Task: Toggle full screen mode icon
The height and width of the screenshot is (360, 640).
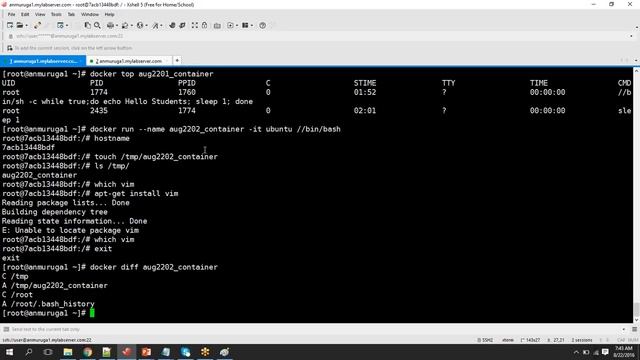Action: coord(195,25)
